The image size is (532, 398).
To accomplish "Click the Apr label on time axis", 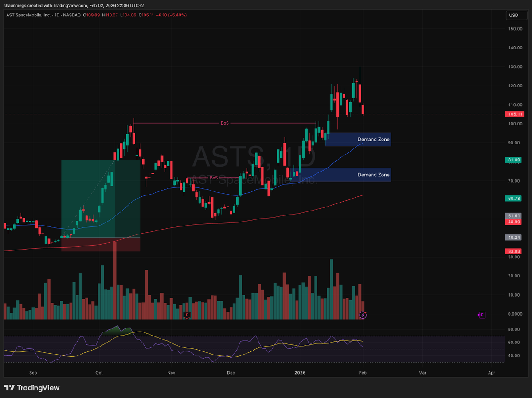I will pos(491,373).
